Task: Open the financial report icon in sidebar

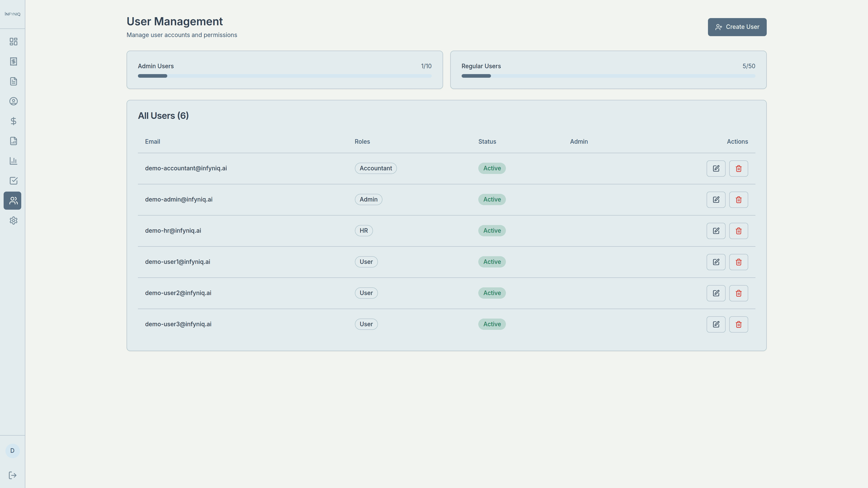Action: pos(13,141)
